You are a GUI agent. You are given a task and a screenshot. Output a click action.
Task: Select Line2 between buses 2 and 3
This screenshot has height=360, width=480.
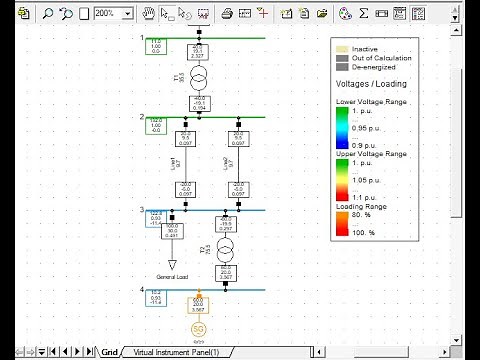click(238, 164)
